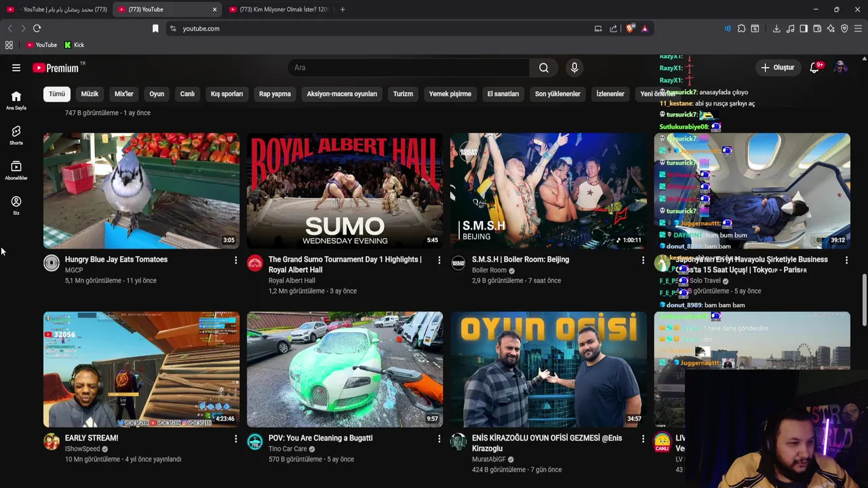868x488 pixels.
Task: Select the Turizm filter chip
Action: point(403,94)
